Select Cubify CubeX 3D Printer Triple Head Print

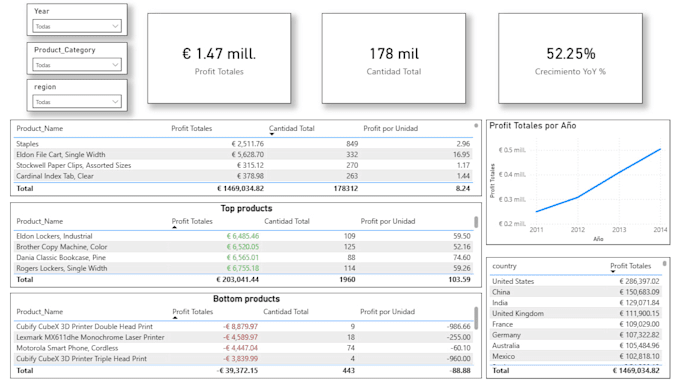point(243,359)
